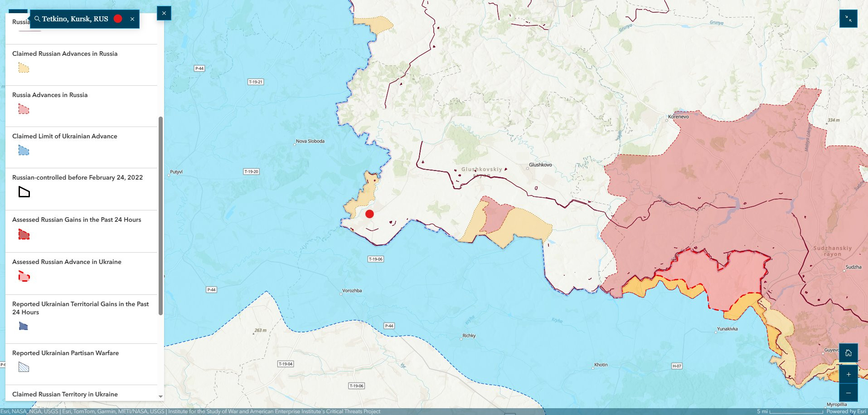Viewport: 868px width, 415px height.
Task: Select Assessed Russian Gains in the Past 24 Hours
Action: (x=77, y=220)
